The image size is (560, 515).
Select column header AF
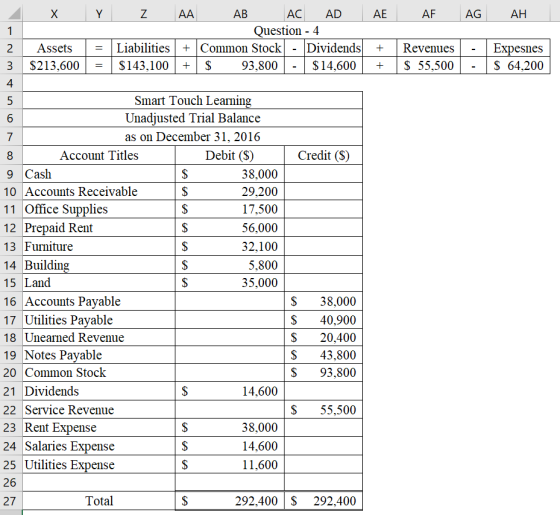pyautogui.click(x=429, y=14)
